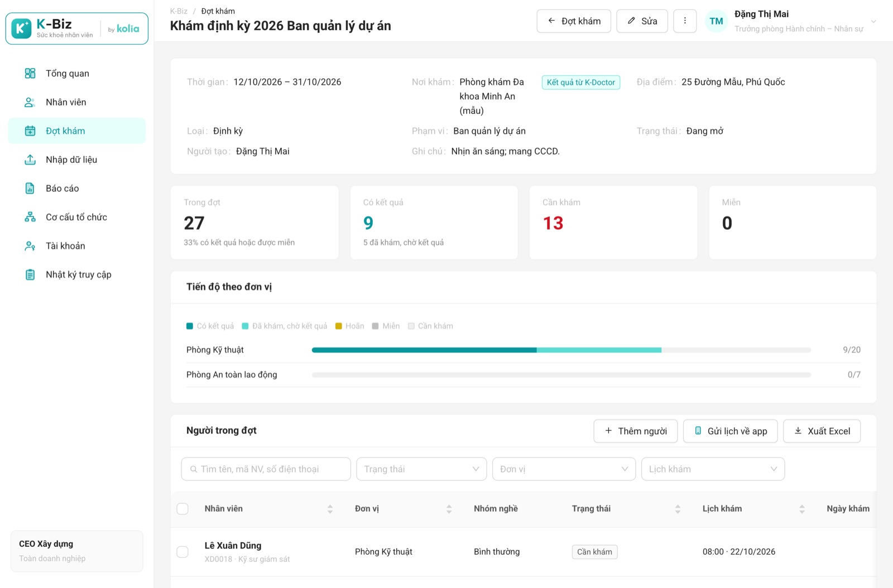Tick the select-all checkbox in table header
The image size is (893, 588).
click(x=183, y=509)
